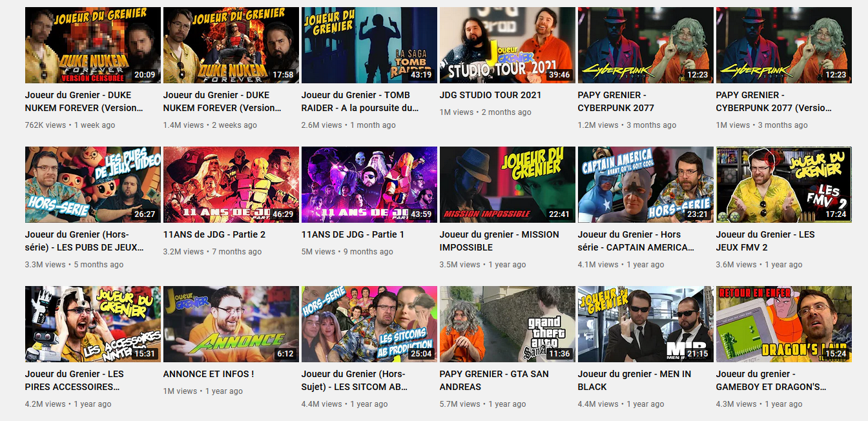Click '5.7M views • 1 year ago' text
Screen dimensions: 868x421
click(x=483, y=404)
